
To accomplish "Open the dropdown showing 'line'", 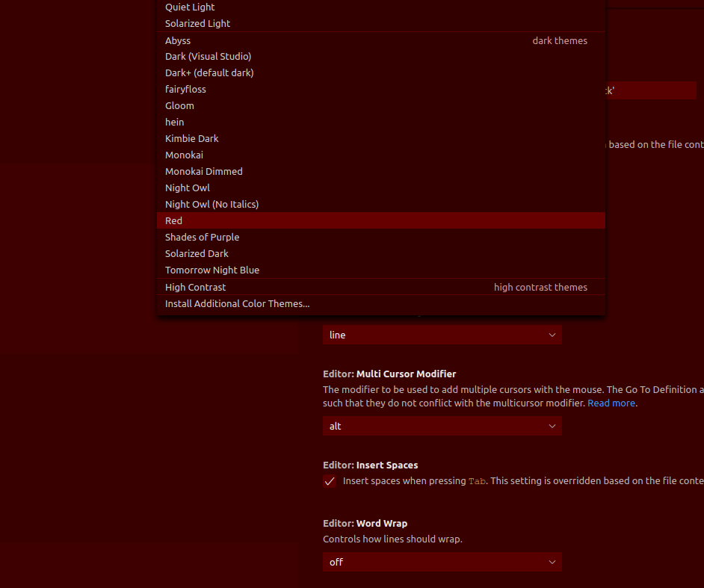I will [x=442, y=335].
